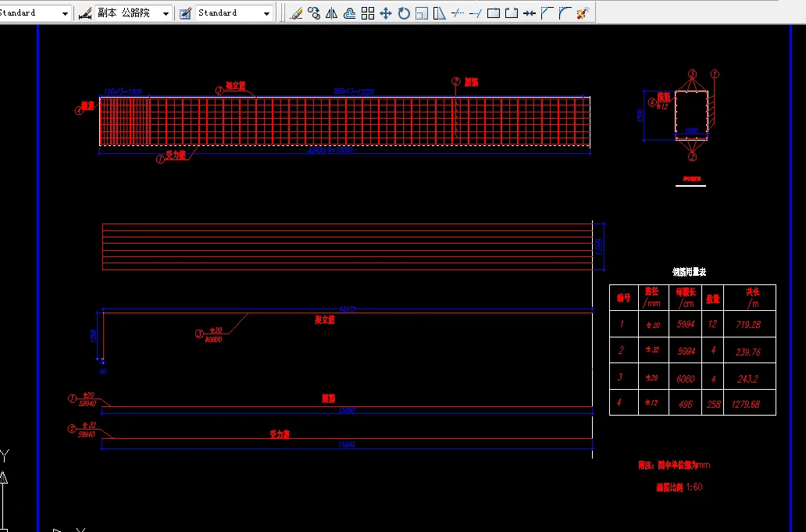The image size is (806, 532).
Task: Select the Chamfer tool
Action: tap(547, 12)
